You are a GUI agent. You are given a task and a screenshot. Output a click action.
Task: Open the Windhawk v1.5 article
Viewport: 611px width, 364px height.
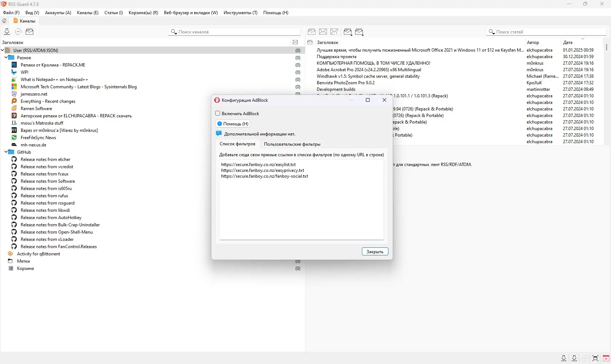[368, 76]
